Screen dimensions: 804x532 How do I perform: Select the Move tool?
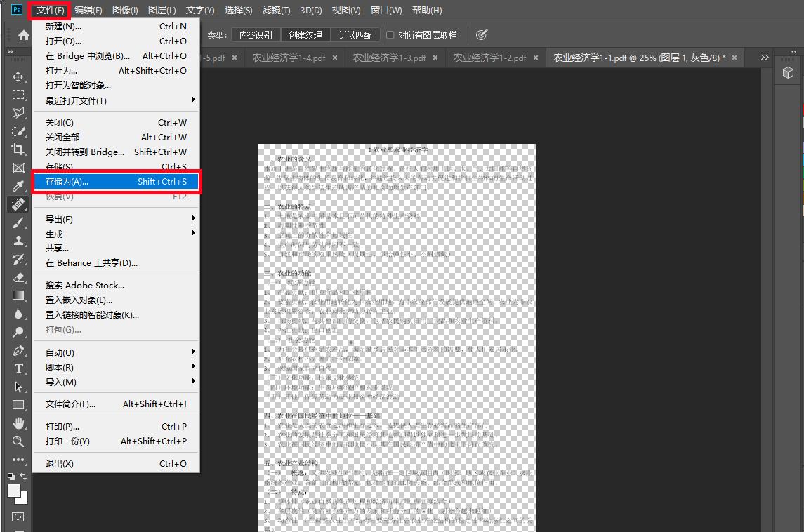tap(18, 77)
